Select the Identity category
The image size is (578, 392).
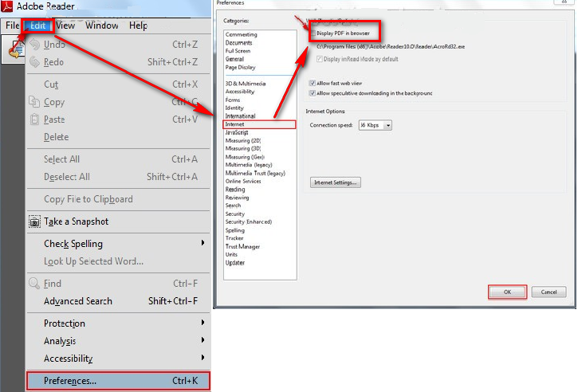[x=234, y=108]
